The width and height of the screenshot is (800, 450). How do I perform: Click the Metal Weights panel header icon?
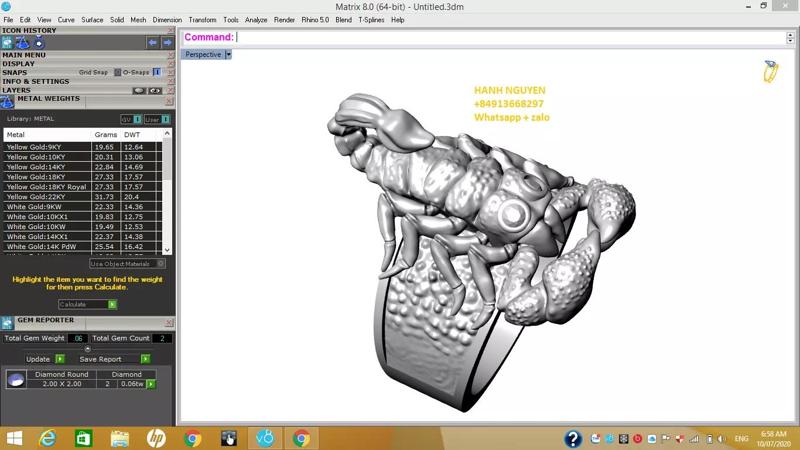(x=7, y=102)
